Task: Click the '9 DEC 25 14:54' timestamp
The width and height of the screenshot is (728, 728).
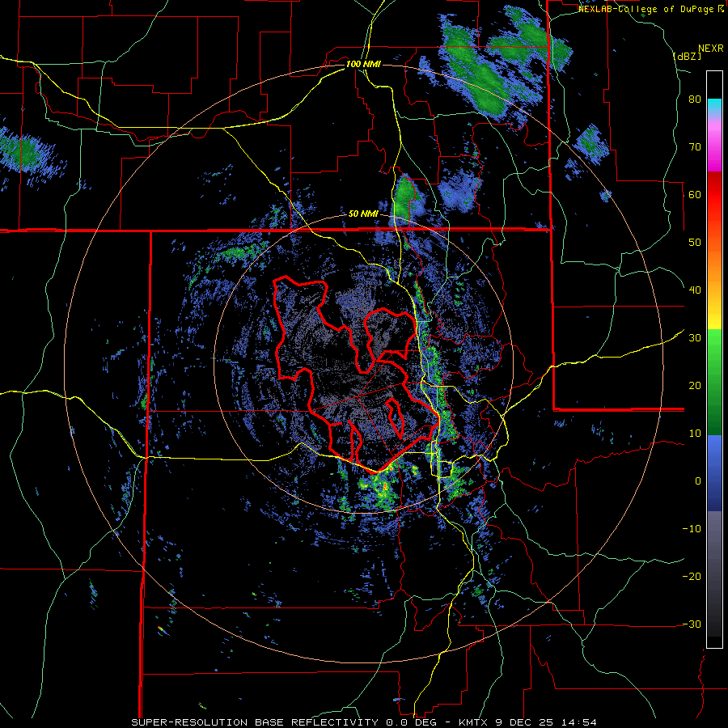Action: click(548, 722)
